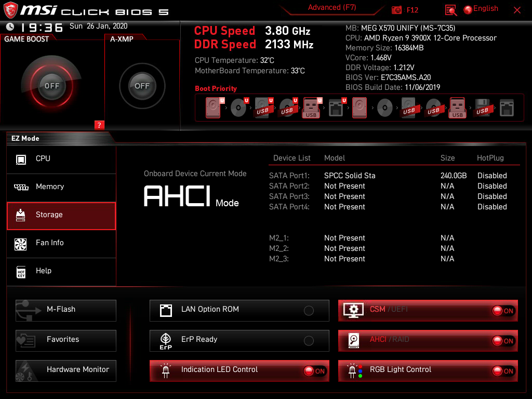Click the globe language icon
This screenshot has width=532, height=399.
coord(468,10)
